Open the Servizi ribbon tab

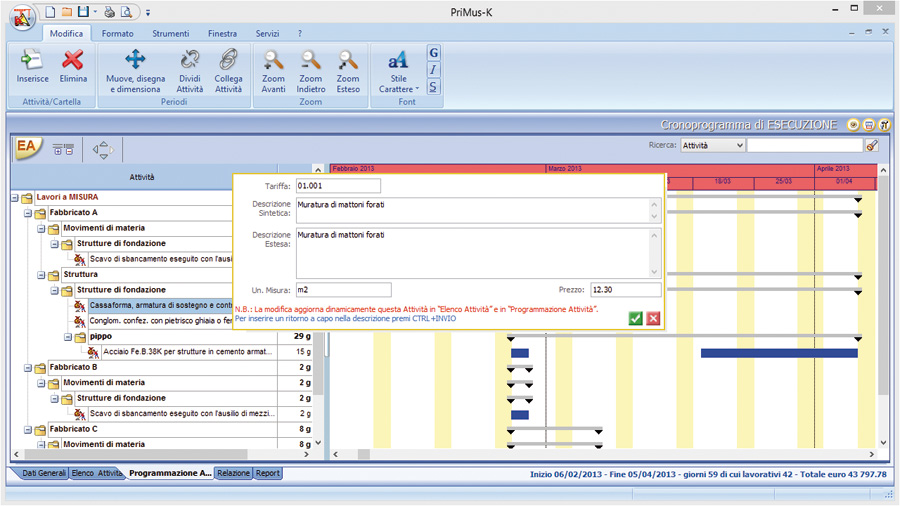[267, 33]
